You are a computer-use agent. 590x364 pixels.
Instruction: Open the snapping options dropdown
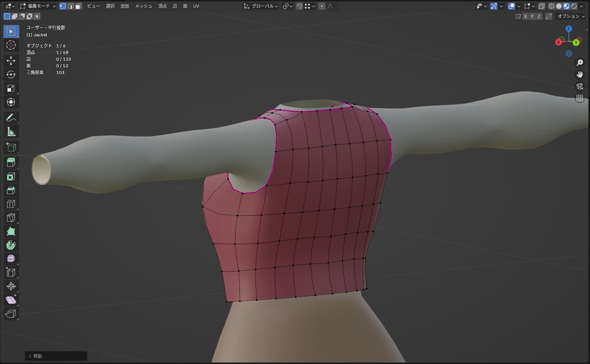pyautogui.click(x=310, y=6)
